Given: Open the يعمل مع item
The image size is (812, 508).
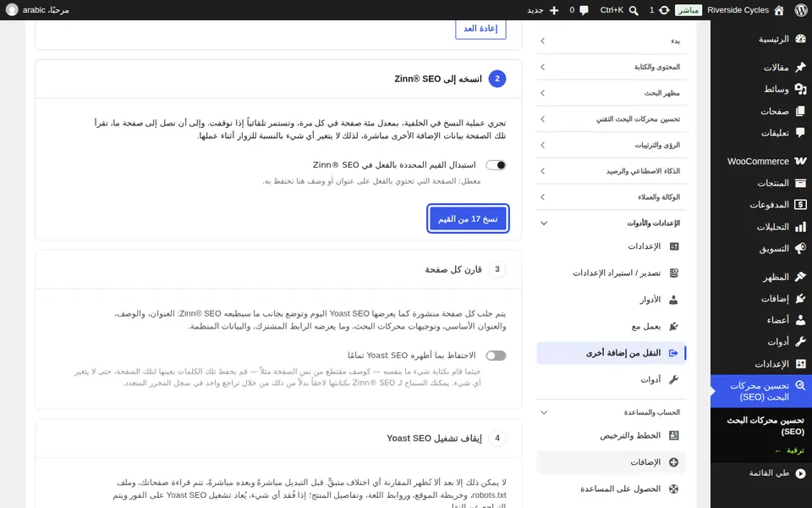Looking at the screenshot, I should [x=612, y=327].
